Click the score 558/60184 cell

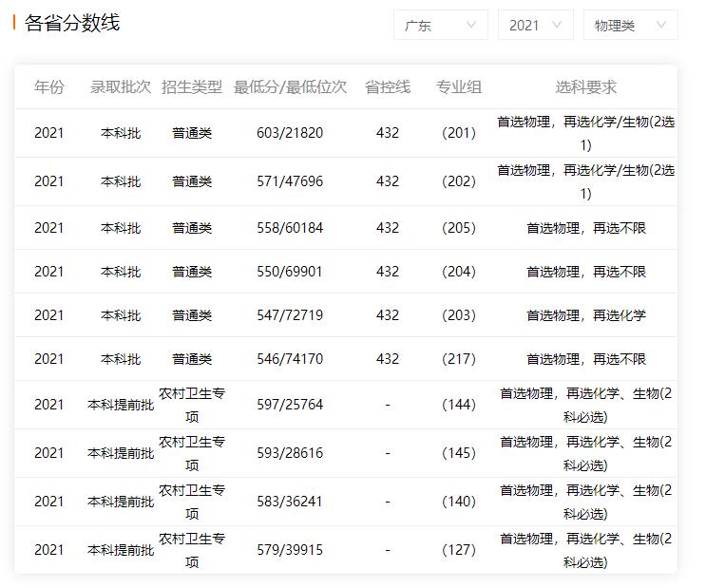(x=290, y=228)
